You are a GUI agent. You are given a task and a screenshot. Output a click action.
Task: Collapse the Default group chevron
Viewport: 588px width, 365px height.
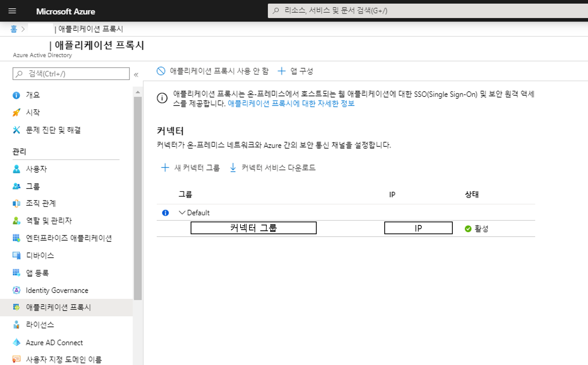tap(182, 212)
